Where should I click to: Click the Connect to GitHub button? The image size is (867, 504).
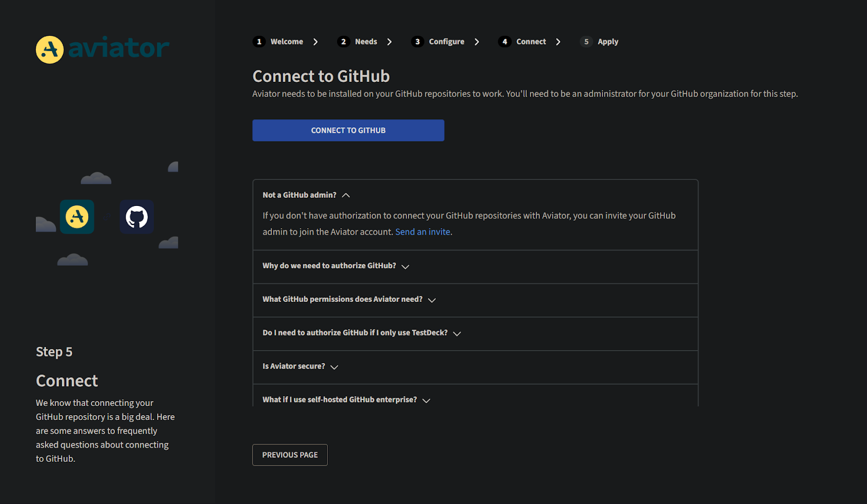pyautogui.click(x=348, y=131)
